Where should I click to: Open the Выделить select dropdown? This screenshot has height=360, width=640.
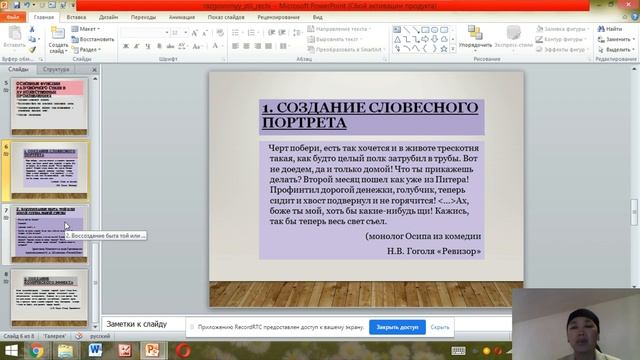[x=616, y=49]
